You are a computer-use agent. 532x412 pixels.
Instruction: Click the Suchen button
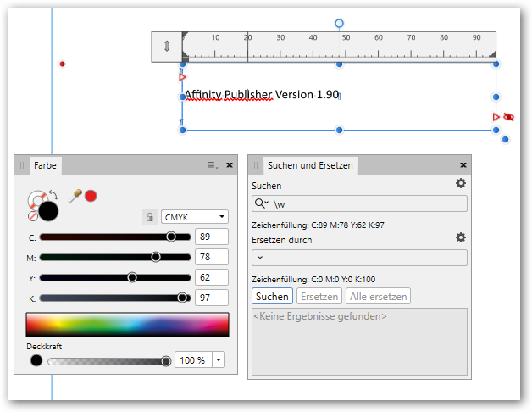[272, 296]
